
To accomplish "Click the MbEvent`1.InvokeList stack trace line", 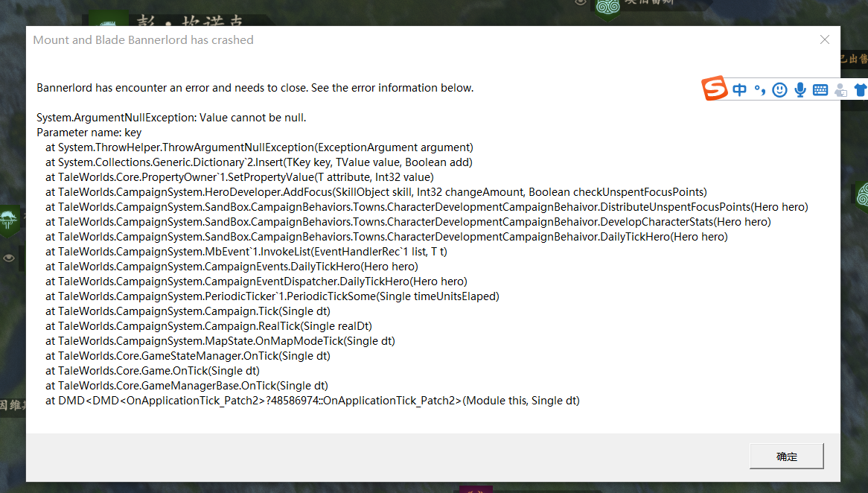I will (x=246, y=252).
